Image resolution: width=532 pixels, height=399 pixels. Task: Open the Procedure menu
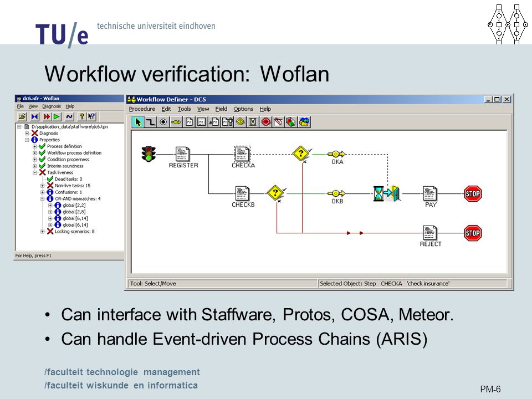pyautogui.click(x=142, y=109)
